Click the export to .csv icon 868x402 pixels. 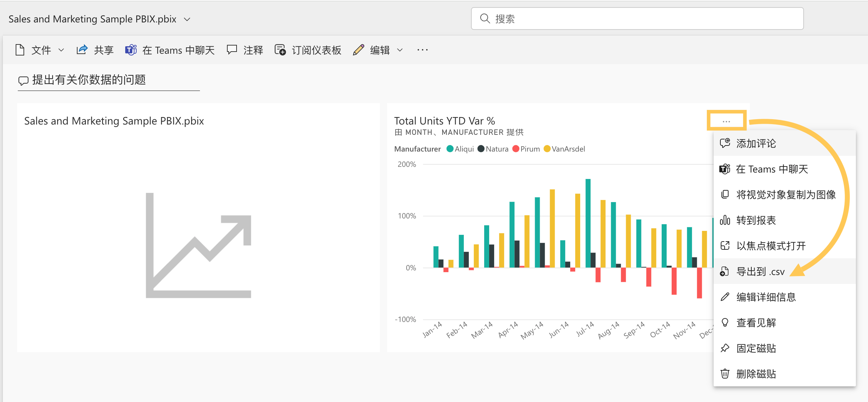[724, 271]
